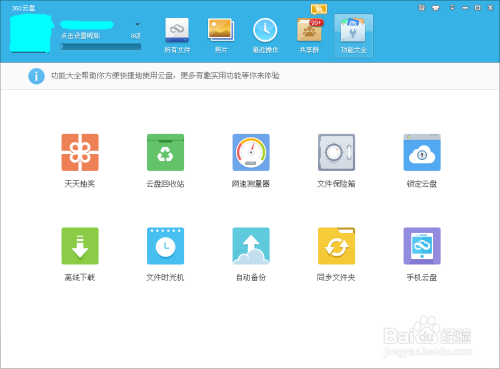Open the 云盘回收站 recycle bin
Viewport: 500px width, 369px height.
click(165, 152)
